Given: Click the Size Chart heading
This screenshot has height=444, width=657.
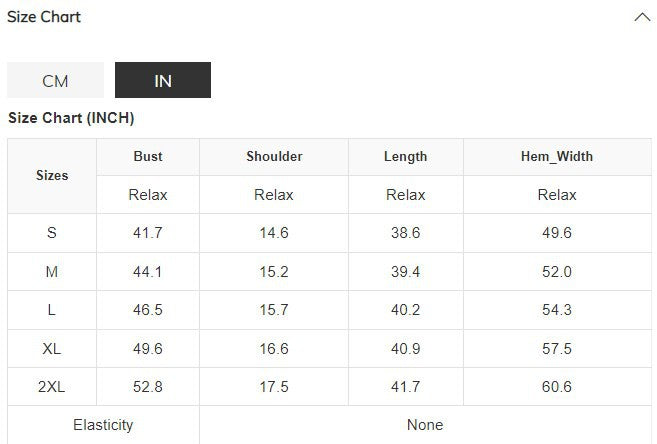Looking at the screenshot, I should pos(44,17).
